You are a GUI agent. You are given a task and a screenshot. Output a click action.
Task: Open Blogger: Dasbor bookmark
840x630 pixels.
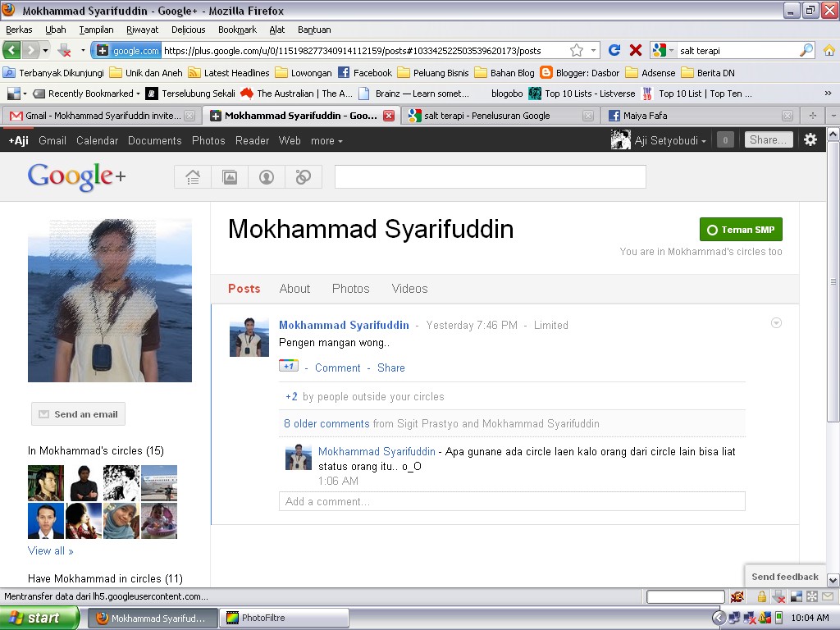(580, 73)
